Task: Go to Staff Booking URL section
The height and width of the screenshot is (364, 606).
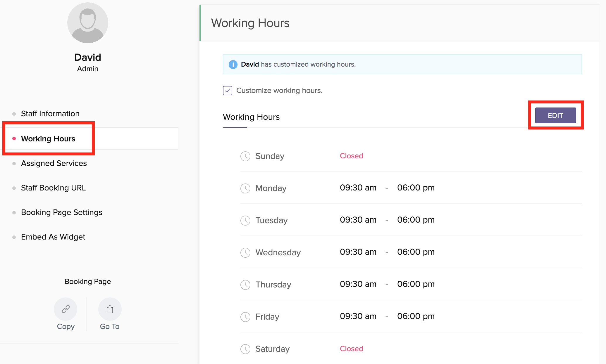Action: coord(53,188)
